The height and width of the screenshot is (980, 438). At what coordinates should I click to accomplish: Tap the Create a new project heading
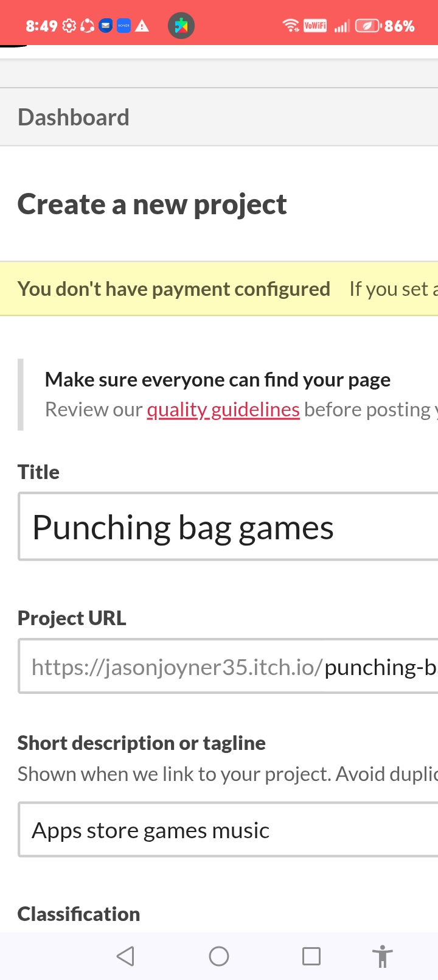click(x=152, y=205)
